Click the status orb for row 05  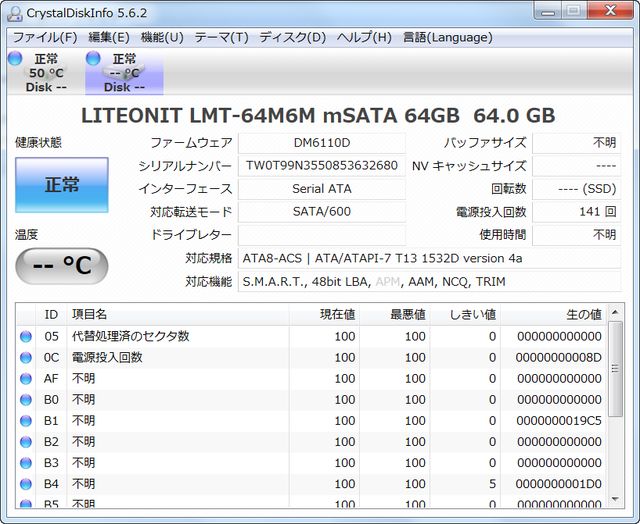(26, 336)
